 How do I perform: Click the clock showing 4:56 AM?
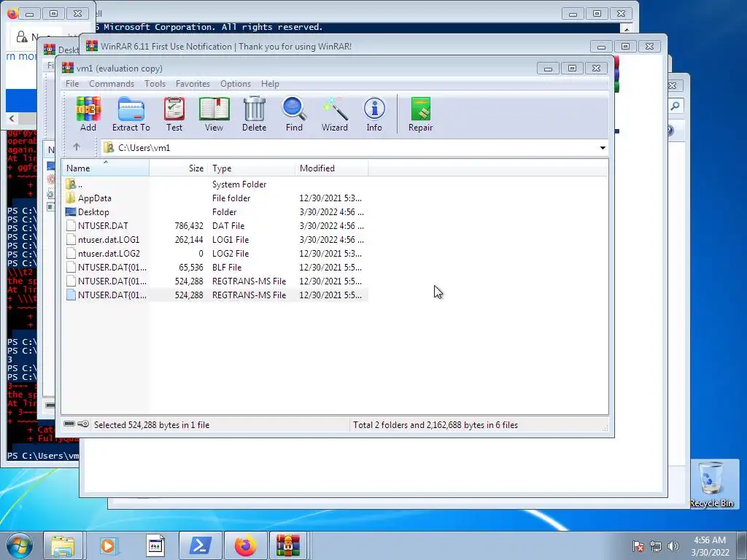[709, 540]
